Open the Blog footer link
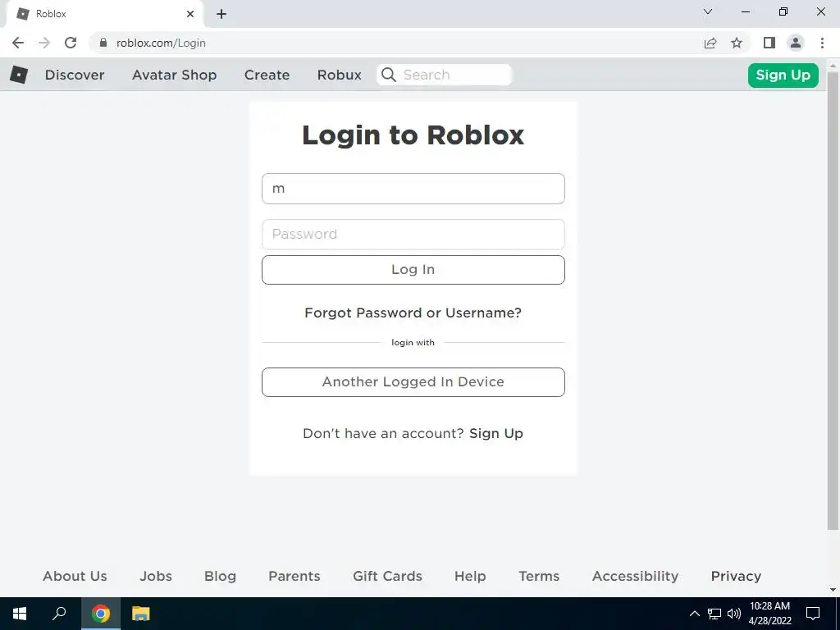This screenshot has height=630, width=840. point(220,576)
